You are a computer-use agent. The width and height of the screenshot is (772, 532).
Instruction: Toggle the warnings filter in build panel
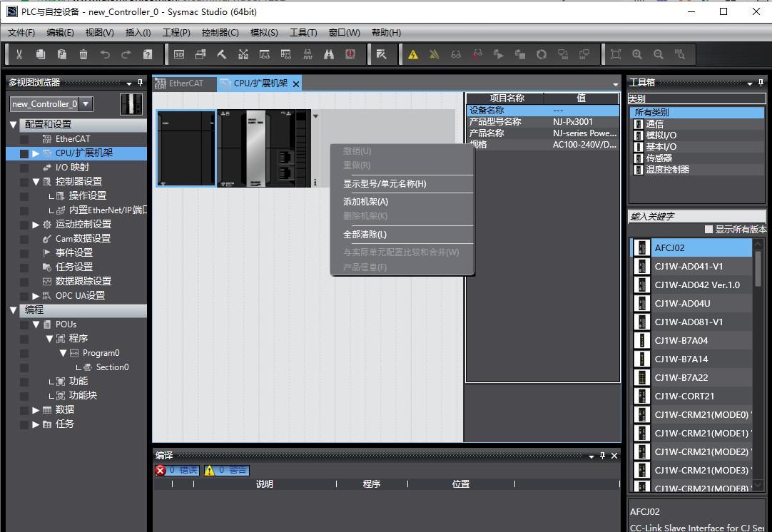(226, 470)
